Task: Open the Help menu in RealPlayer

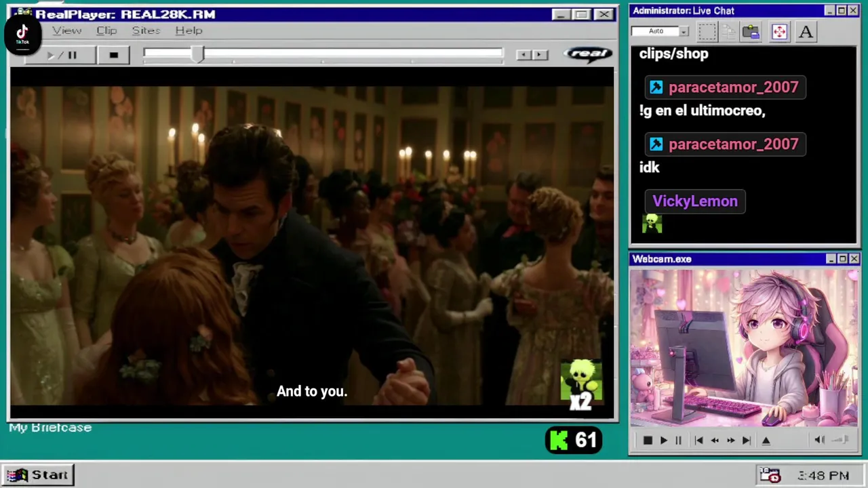Action: coord(189,30)
